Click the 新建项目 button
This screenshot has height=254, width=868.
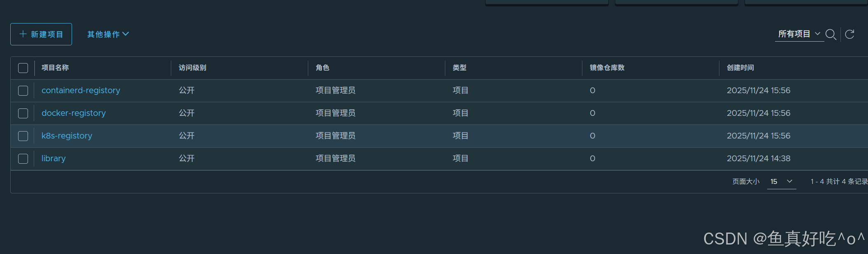[x=41, y=34]
